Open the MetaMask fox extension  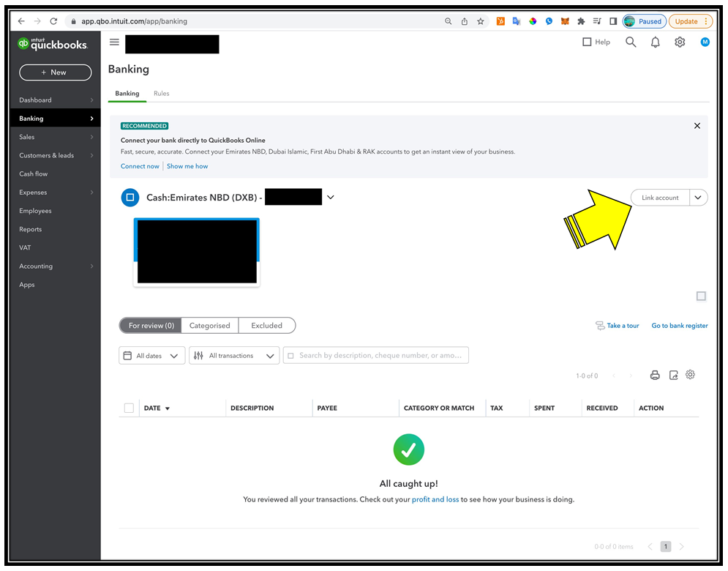565,21
